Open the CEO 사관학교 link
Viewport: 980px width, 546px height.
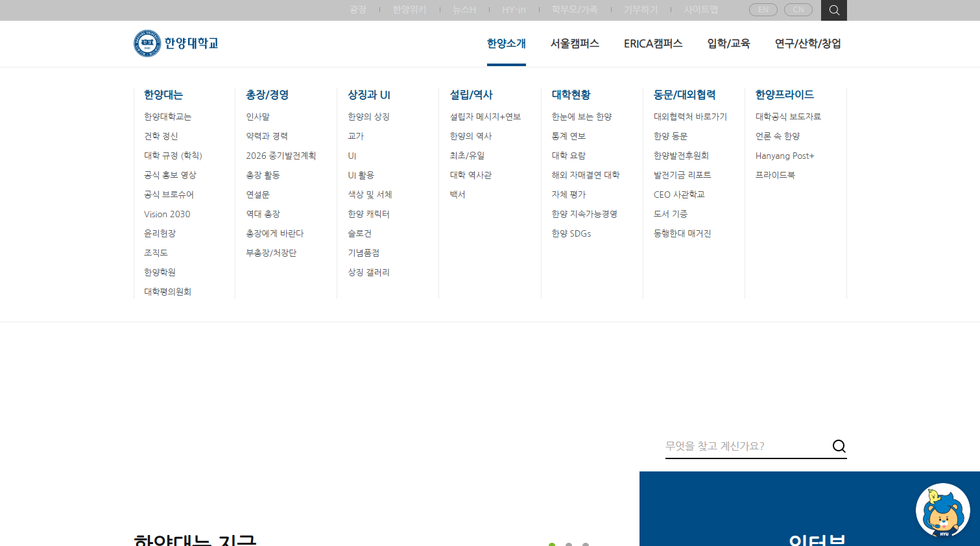coord(679,195)
